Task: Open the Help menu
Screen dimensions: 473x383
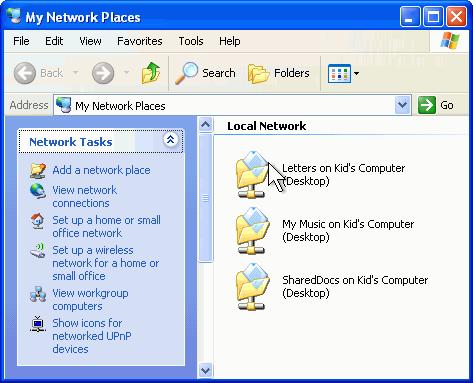Action: click(229, 41)
